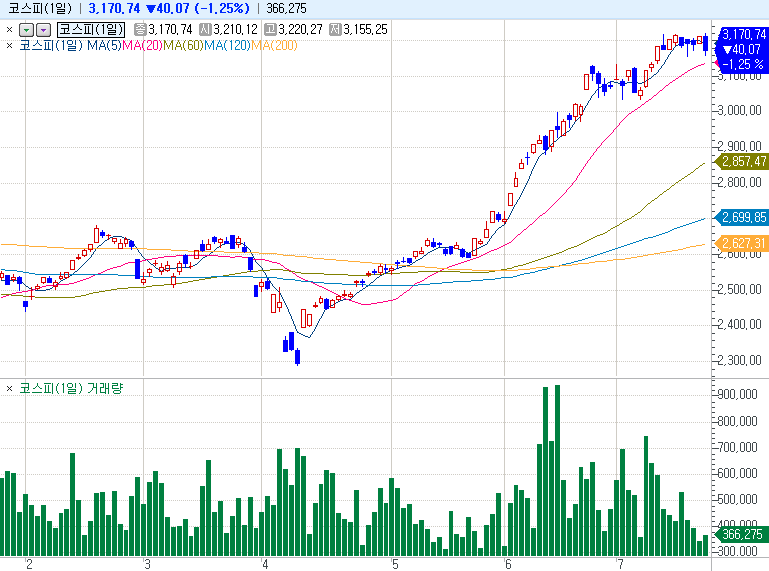
Task: Select the MA(5) moving average label
Action: 103,45
